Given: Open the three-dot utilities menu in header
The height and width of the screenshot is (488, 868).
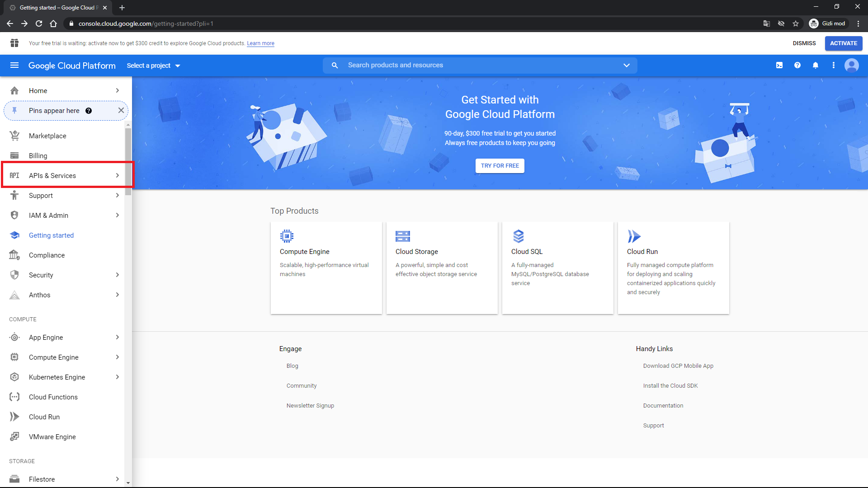Looking at the screenshot, I should click(x=834, y=66).
